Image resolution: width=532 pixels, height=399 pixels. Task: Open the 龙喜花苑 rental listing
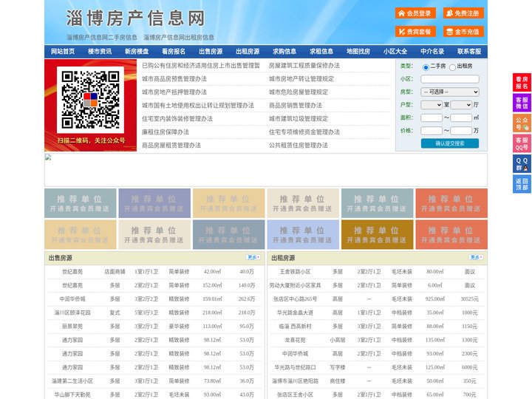[378, 340]
